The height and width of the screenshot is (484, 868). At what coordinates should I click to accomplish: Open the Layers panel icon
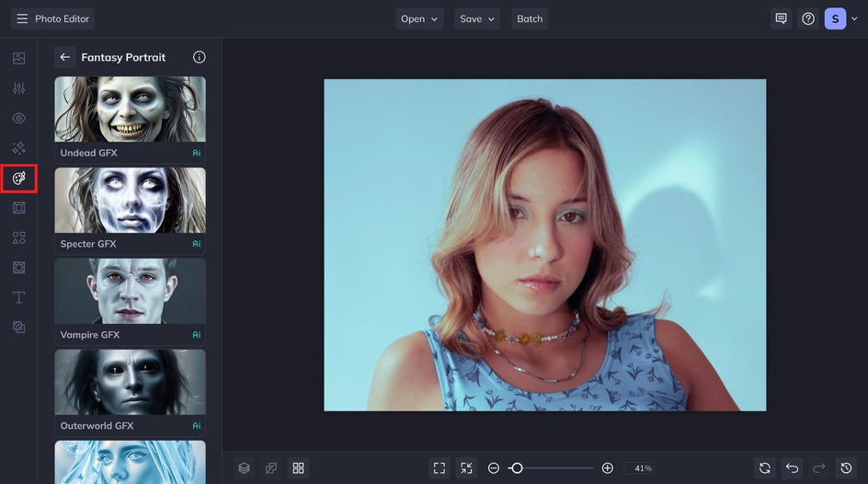tap(244, 468)
